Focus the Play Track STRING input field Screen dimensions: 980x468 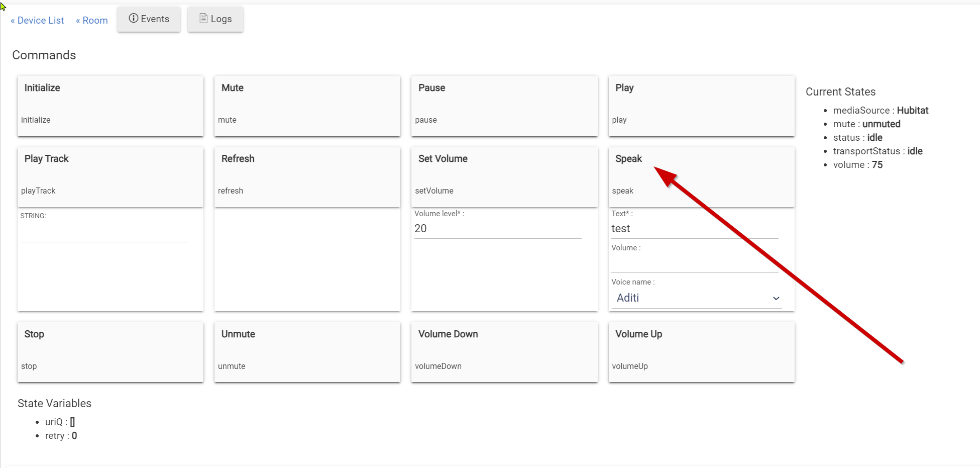tap(104, 232)
